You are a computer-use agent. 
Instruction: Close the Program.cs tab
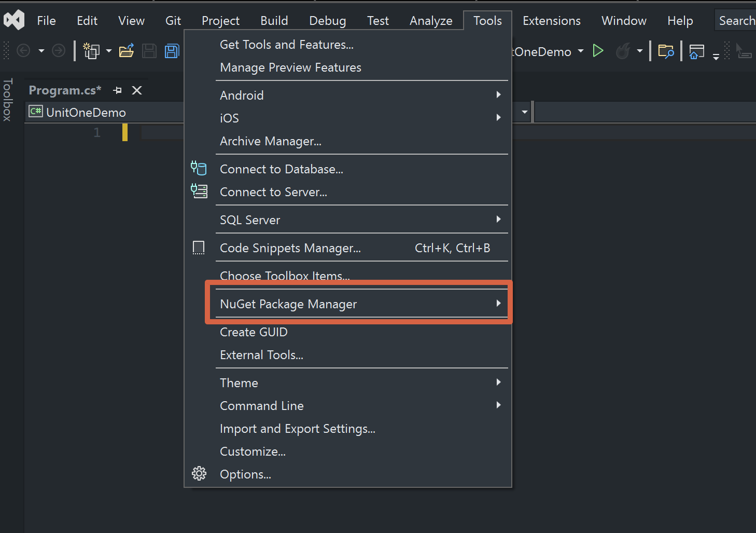pos(137,90)
